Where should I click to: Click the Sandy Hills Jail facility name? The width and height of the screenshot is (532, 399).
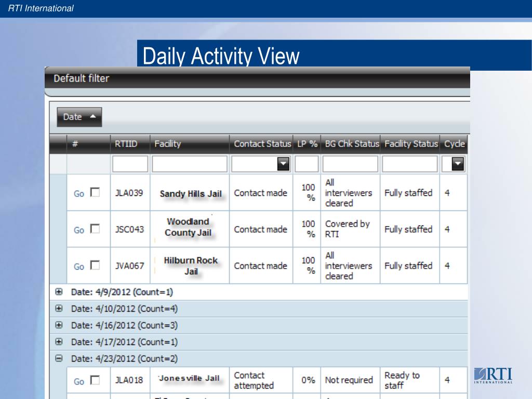click(191, 194)
